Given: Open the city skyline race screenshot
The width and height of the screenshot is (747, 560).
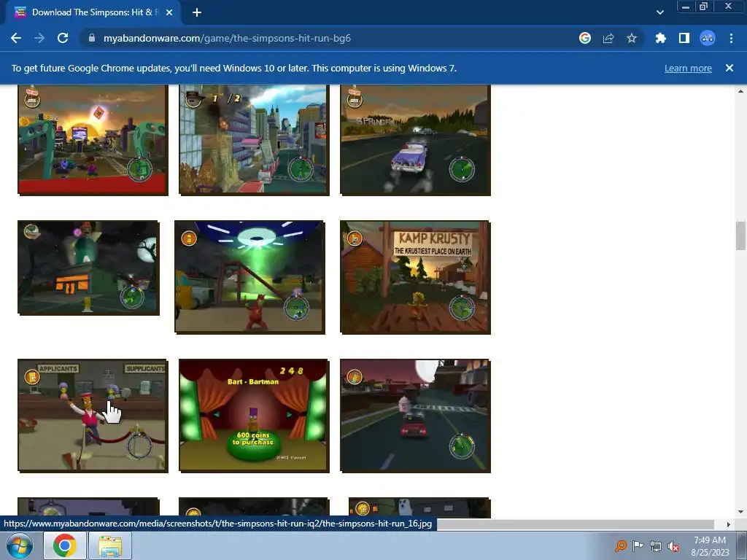Looking at the screenshot, I should pos(254,139).
